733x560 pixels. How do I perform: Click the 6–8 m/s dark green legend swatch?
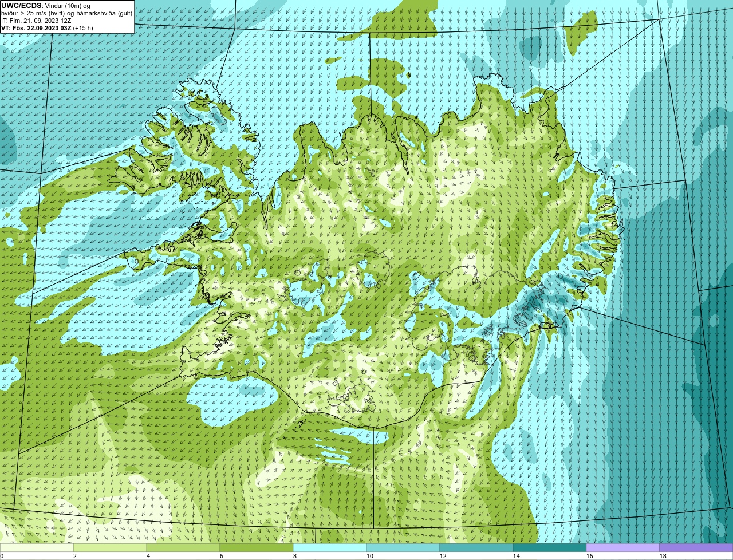point(257,548)
